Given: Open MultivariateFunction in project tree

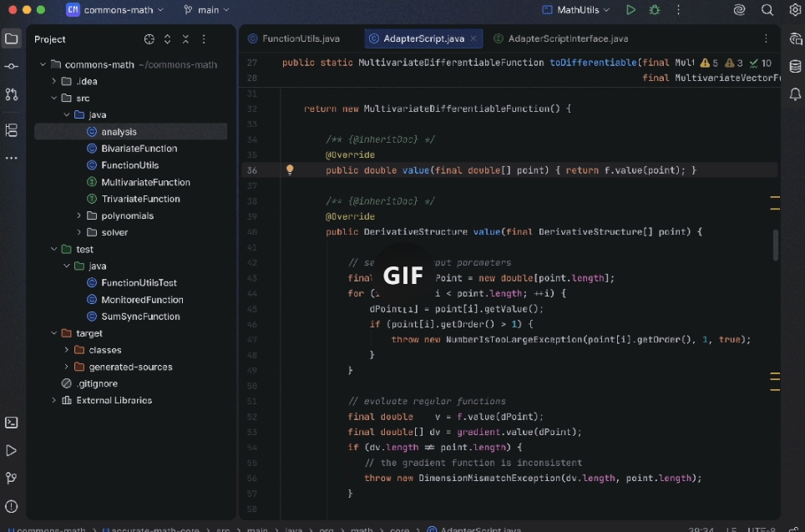Looking at the screenshot, I should point(145,182).
